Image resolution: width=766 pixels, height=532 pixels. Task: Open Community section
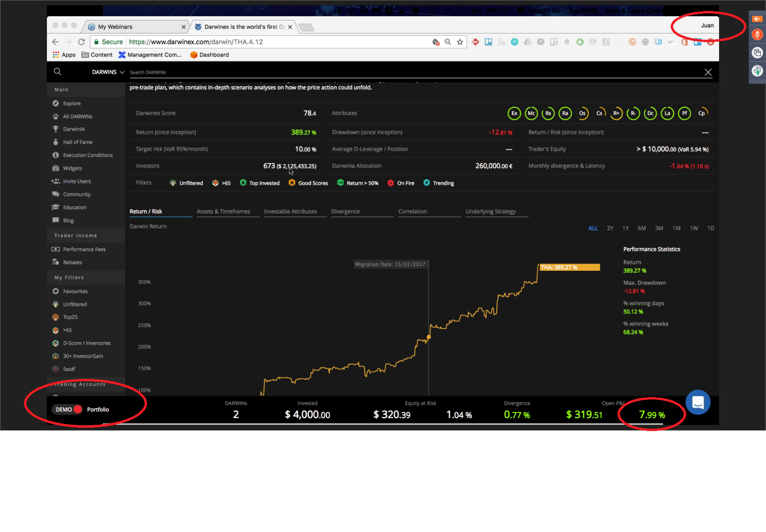point(77,194)
